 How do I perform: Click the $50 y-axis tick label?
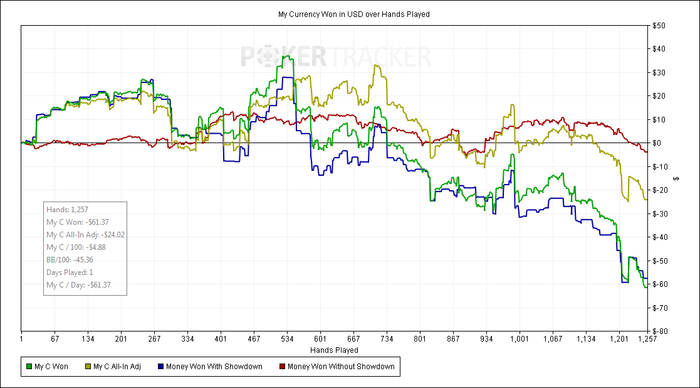tap(658, 25)
